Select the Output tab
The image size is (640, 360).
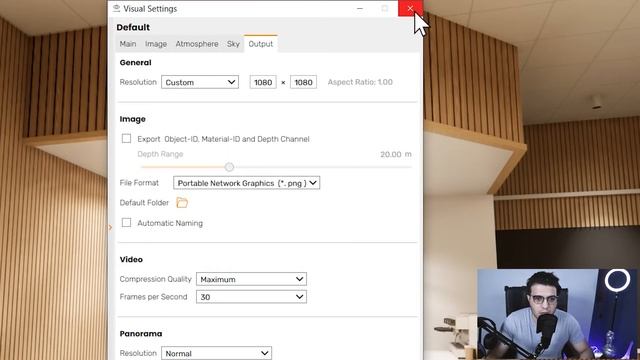pos(260,44)
